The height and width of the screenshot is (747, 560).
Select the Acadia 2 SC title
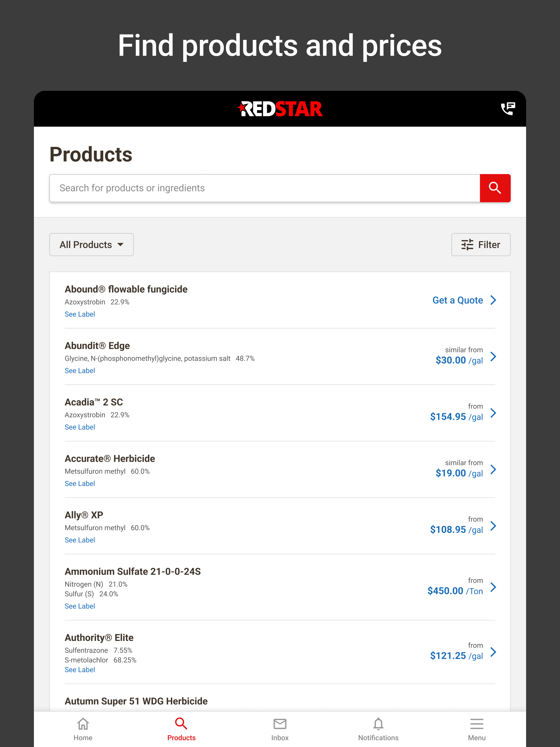pyautogui.click(x=94, y=402)
